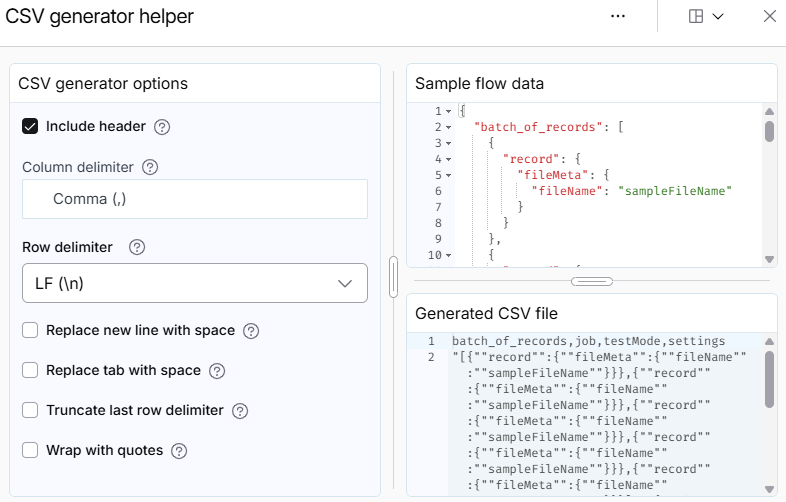Screen dimensions: 786x502
Task: Click the CSV generator options heading
Action: point(103,83)
